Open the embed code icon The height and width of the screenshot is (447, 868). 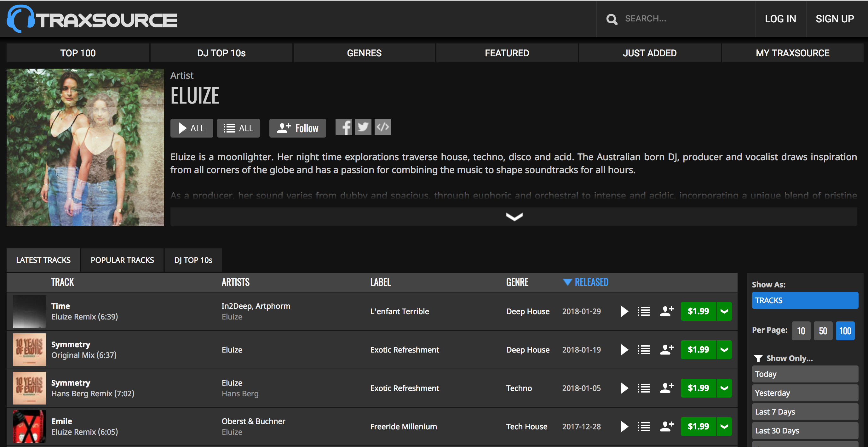pyautogui.click(x=382, y=127)
